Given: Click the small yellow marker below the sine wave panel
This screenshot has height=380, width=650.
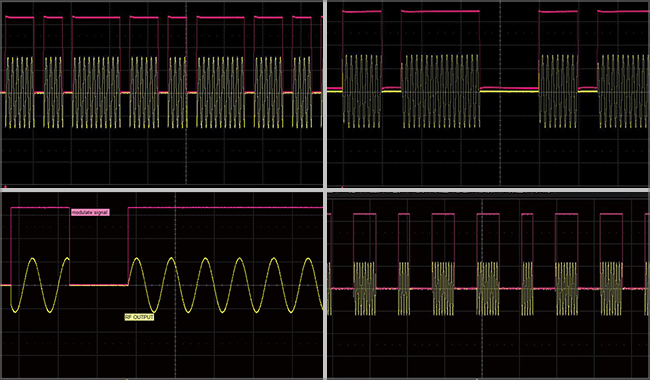Looking at the screenshot, I should (x=127, y=378).
